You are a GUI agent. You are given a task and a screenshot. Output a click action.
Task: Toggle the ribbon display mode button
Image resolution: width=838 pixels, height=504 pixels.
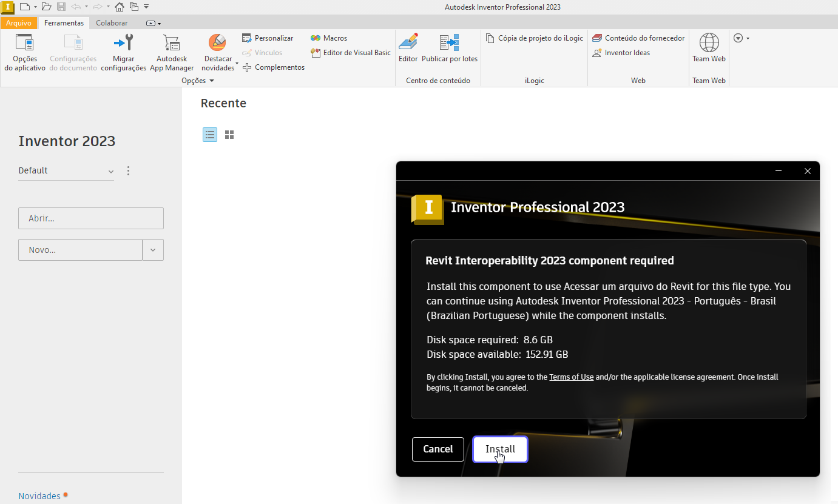(x=154, y=23)
